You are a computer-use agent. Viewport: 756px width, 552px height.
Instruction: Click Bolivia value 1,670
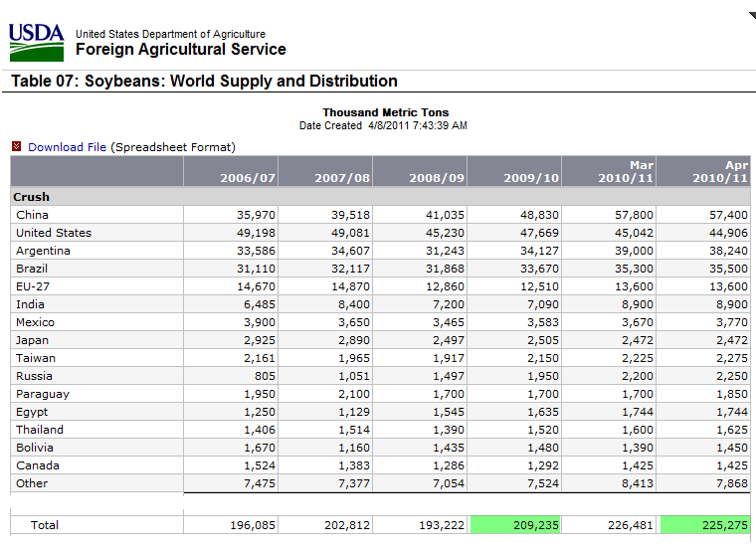pyautogui.click(x=260, y=448)
